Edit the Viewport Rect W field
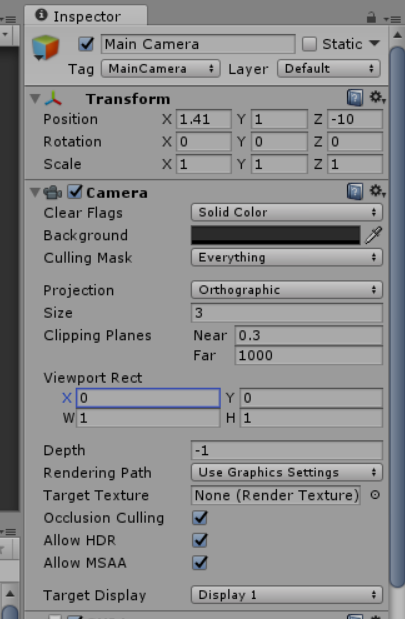Image resolution: width=405 pixels, height=619 pixels. 148,418
